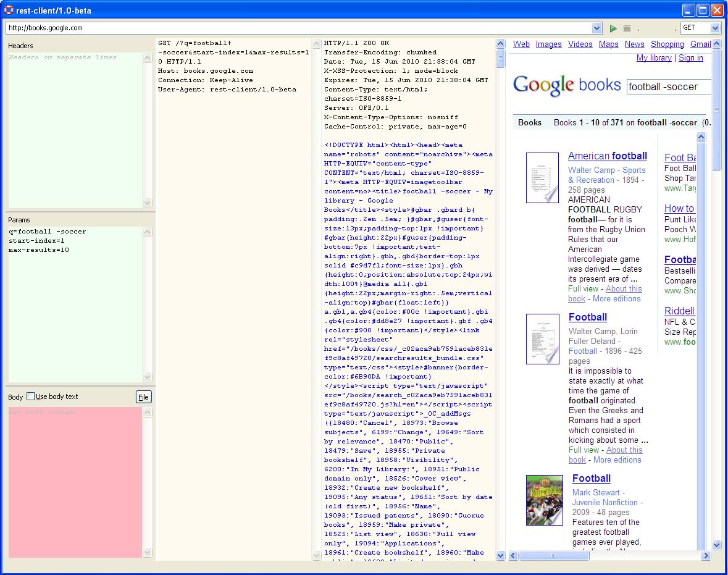Click scroll-up arrow of request pane
The width and height of the screenshot is (728, 575).
(317, 44)
